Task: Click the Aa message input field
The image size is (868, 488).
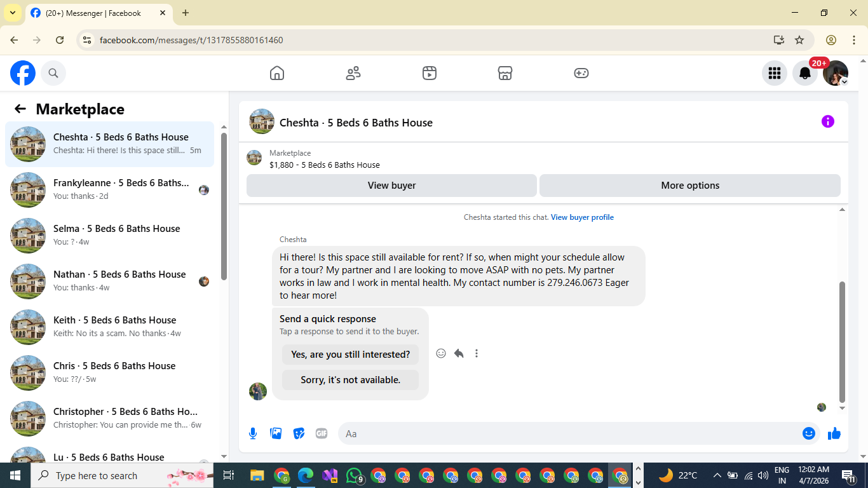Action: point(569,433)
